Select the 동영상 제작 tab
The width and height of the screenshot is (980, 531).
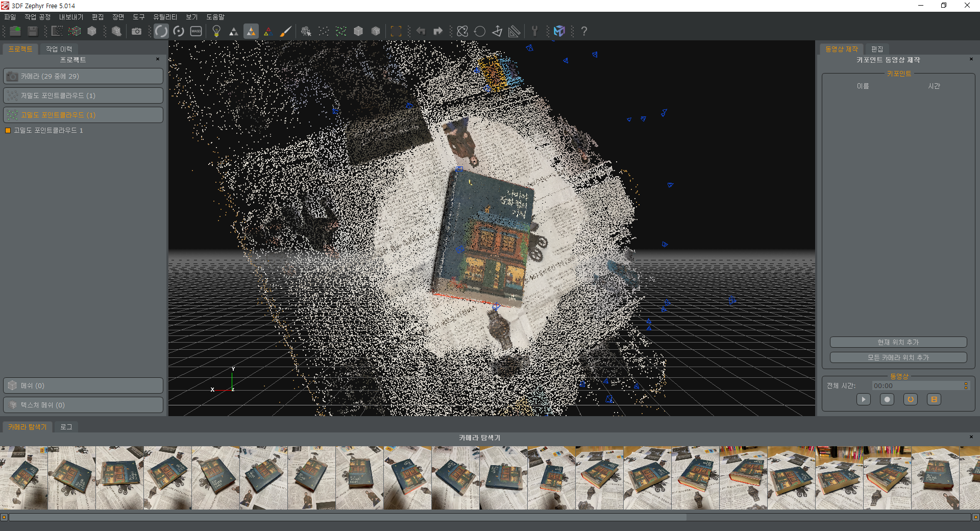tap(842, 49)
